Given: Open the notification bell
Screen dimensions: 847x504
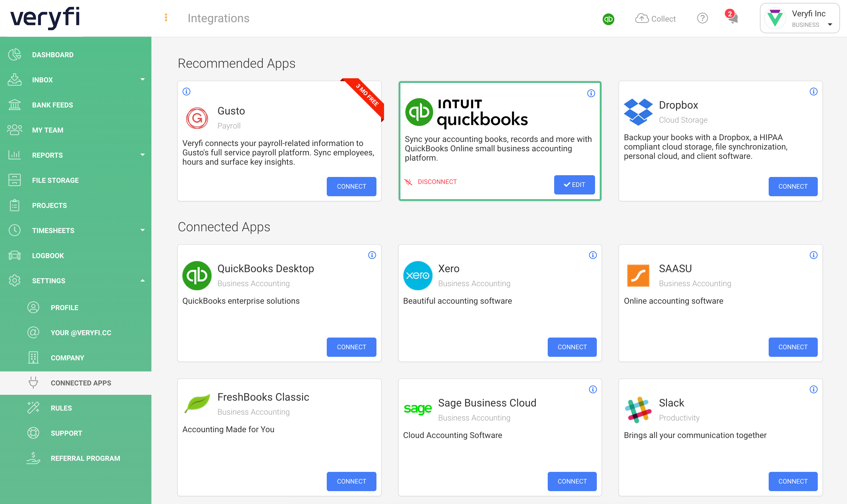Looking at the screenshot, I should pos(732,19).
